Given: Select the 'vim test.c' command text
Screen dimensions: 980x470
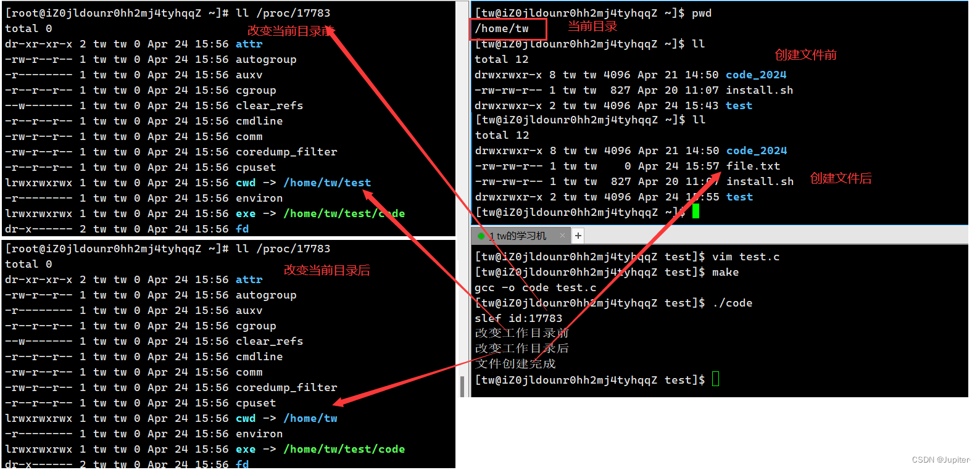Looking at the screenshot, I should click(745, 257).
